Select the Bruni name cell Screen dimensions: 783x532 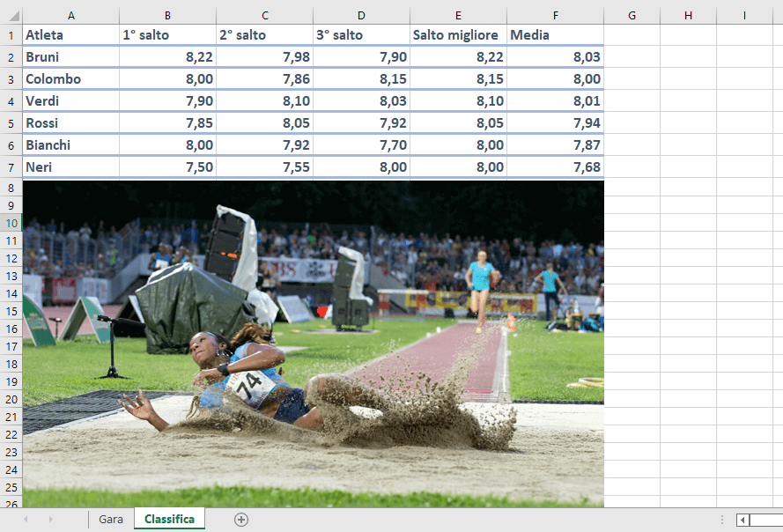pos(71,57)
